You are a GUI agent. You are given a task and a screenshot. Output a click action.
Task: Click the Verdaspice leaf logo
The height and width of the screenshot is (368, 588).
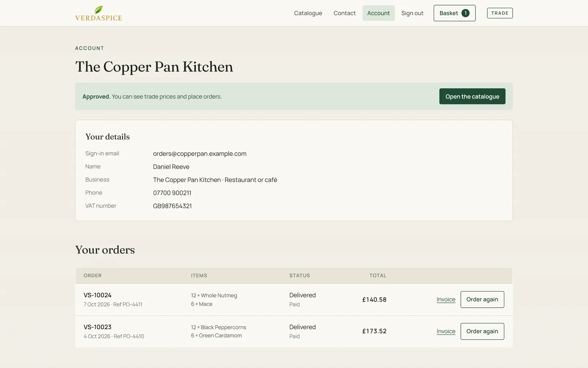click(x=98, y=13)
